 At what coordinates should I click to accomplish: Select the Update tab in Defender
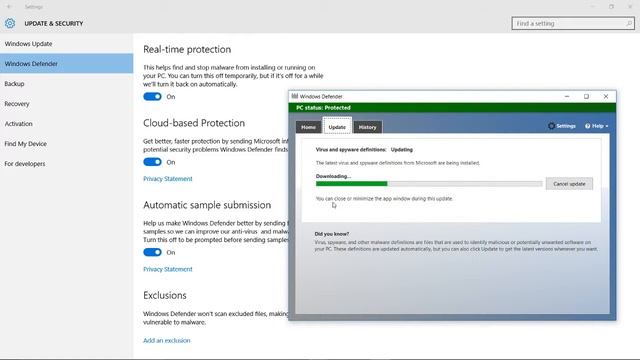337,127
